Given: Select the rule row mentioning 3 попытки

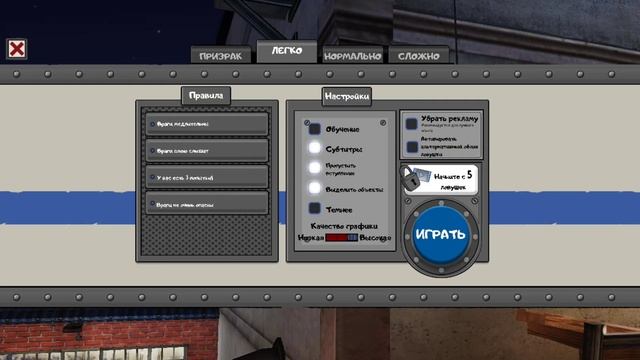Looking at the screenshot, I should [207, 177].
